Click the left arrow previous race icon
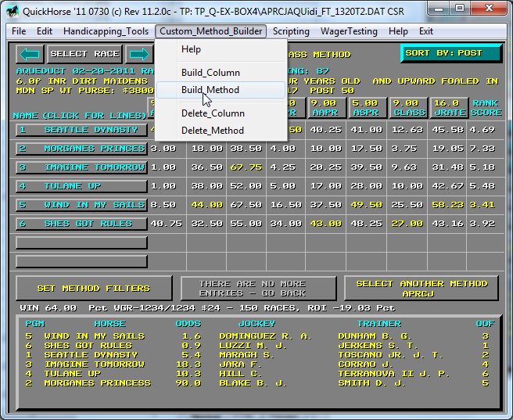This screenshot has width=513, height=420. (30, 54)
